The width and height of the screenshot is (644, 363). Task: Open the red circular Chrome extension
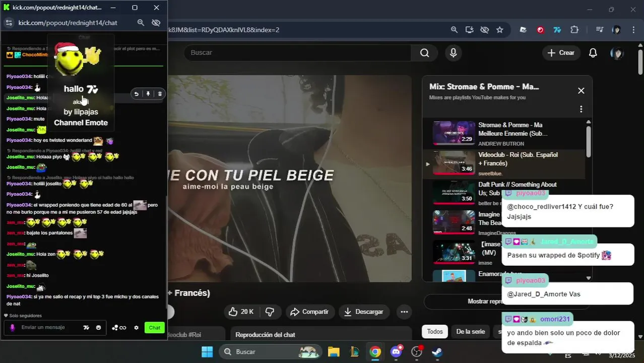[x=540, y=30]
